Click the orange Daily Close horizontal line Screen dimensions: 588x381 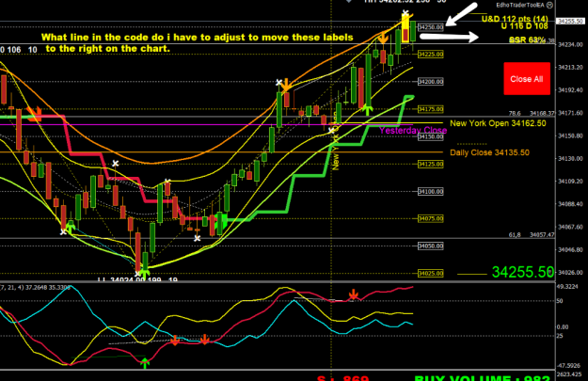pyautogui.click(x=221, y=151)
